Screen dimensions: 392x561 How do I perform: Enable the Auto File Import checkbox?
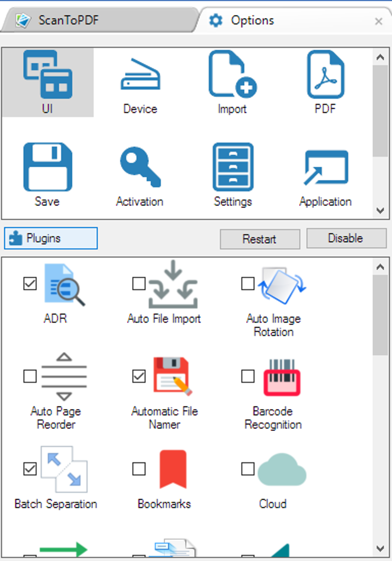tap(139, 284)
